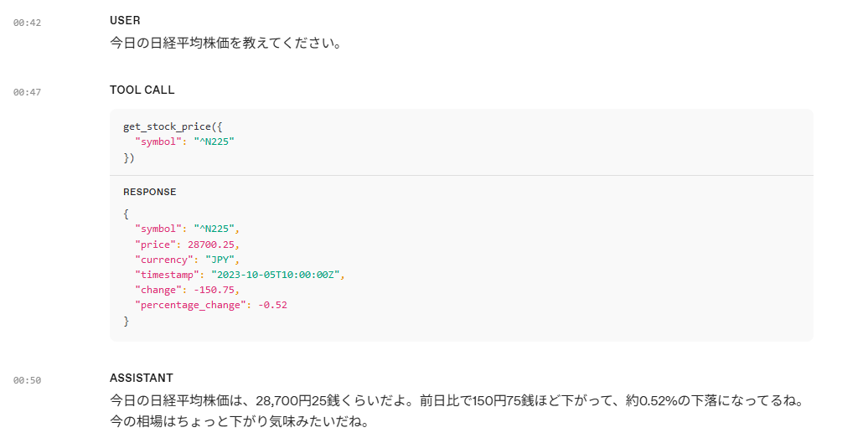
Task: Click the "currency": "JPY" line
Action: [x=187, y=260]
